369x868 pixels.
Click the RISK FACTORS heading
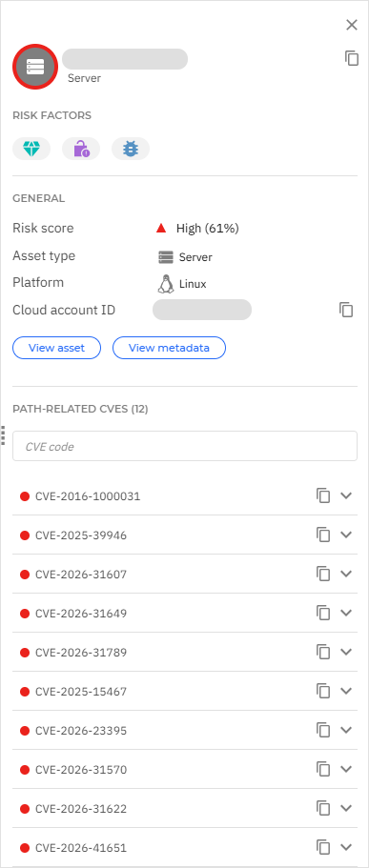point(52,115)
